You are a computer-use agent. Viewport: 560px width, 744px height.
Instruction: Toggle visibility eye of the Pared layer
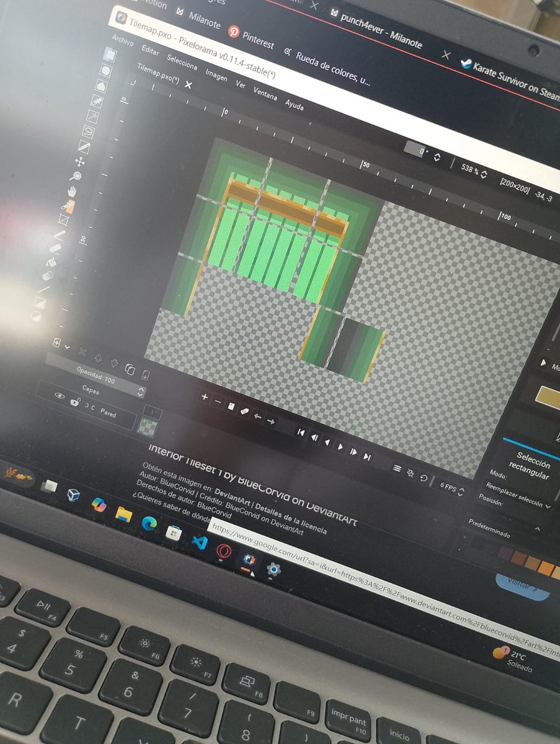60,396
